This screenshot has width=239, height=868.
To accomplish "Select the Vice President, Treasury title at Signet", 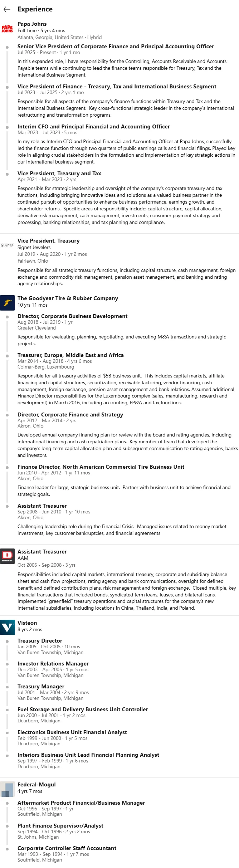I will 49,241.
